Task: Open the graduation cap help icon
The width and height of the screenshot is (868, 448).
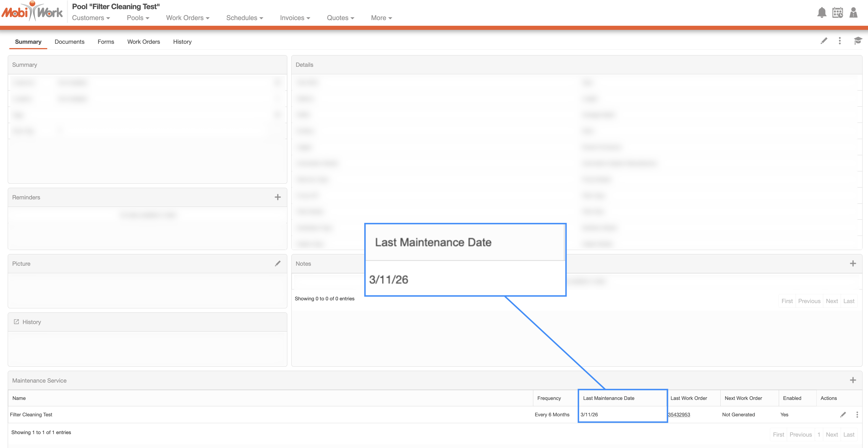Action: [x=858, y=41]
